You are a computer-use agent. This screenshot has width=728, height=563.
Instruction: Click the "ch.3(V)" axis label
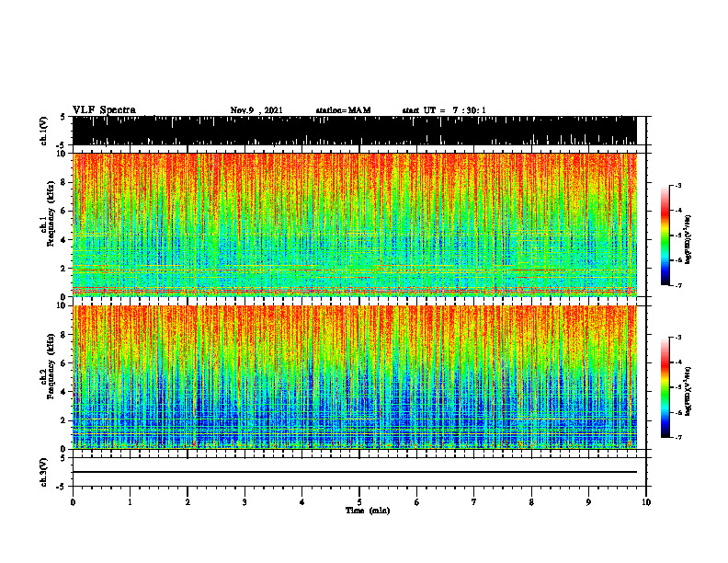pos(44,473)
